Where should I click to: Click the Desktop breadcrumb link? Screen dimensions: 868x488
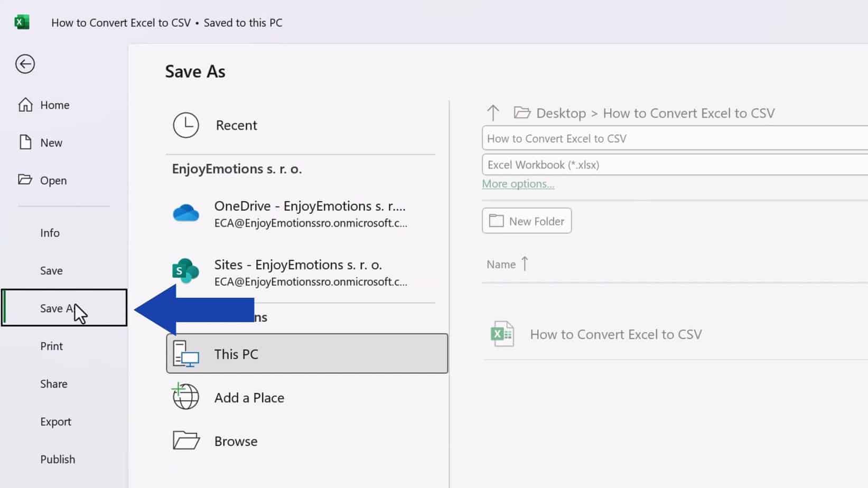pyautogui.click(x=561, y=112)
